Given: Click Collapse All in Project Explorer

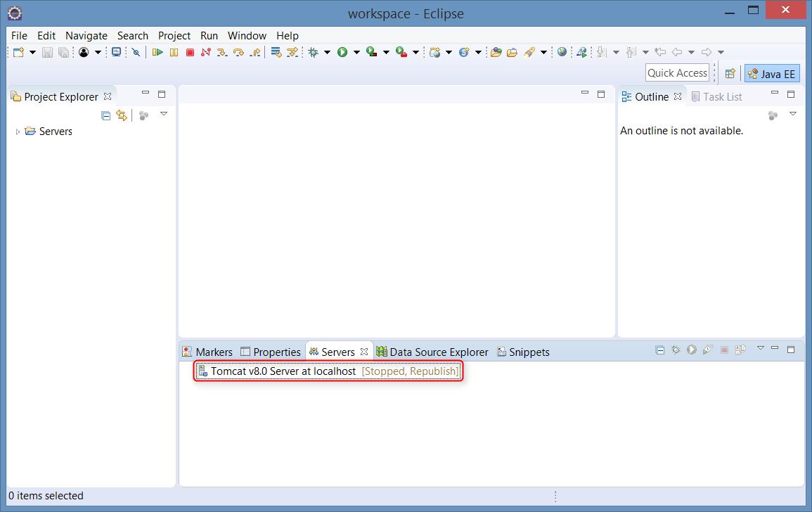Looking at the screenshot, I should coord(105,115).
